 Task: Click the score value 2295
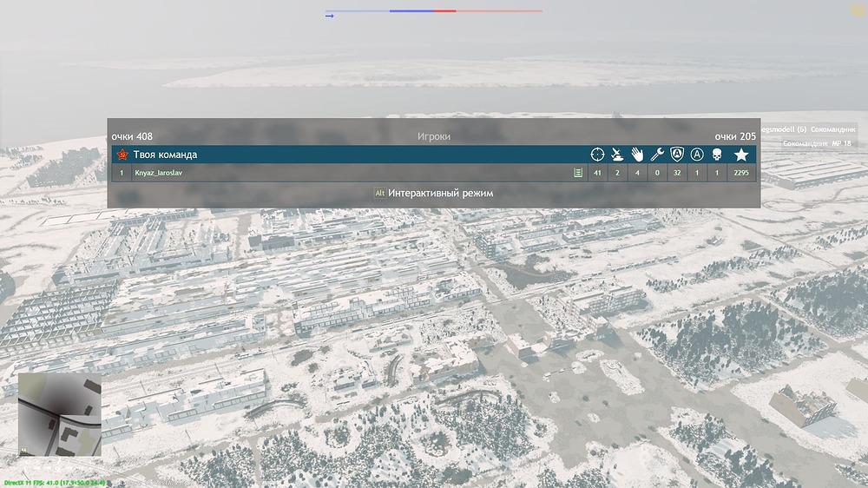pyautogui.click(x=741, y=173)
